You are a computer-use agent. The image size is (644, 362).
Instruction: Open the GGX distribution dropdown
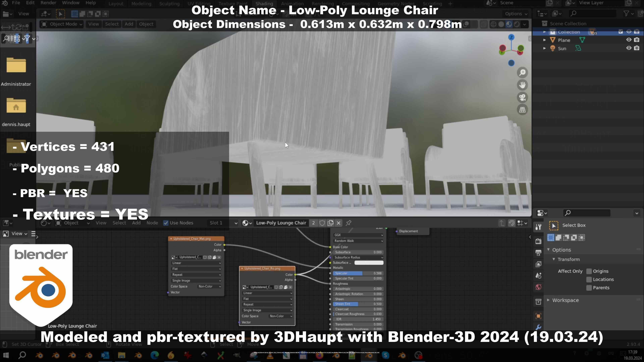click(358, 235)
